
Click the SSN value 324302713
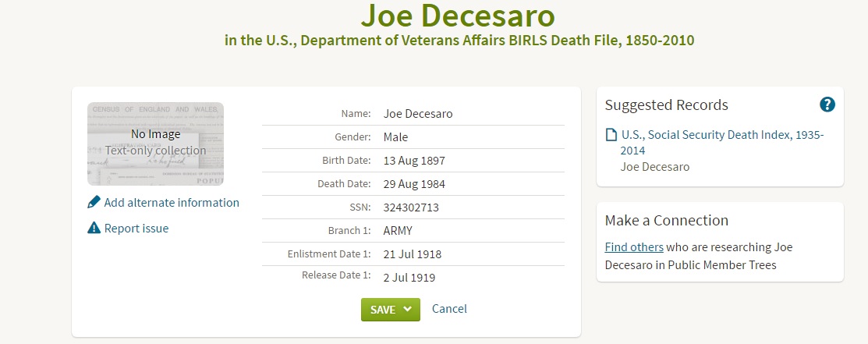412,207
